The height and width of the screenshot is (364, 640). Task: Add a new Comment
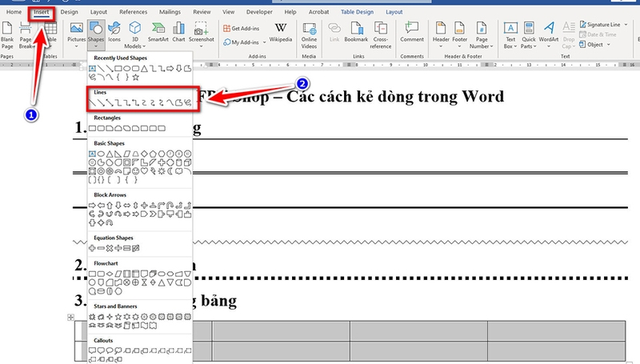(x=412, y=33)
